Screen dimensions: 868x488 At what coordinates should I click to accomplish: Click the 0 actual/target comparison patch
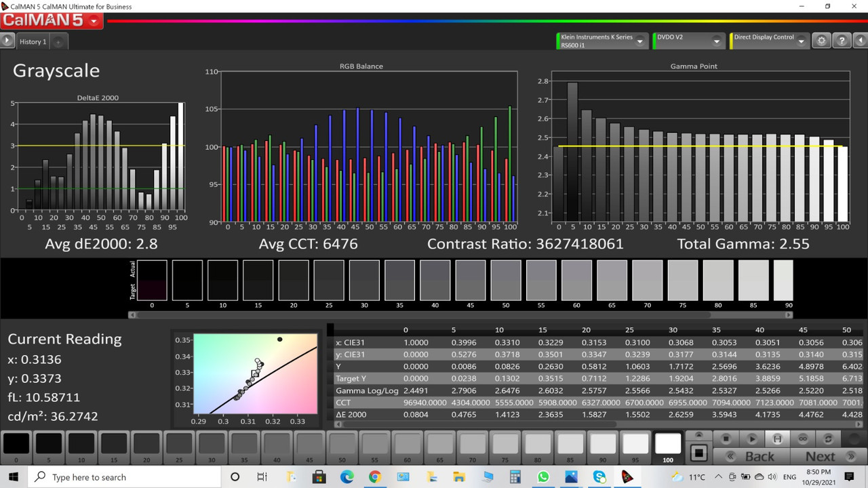[152, 280]
